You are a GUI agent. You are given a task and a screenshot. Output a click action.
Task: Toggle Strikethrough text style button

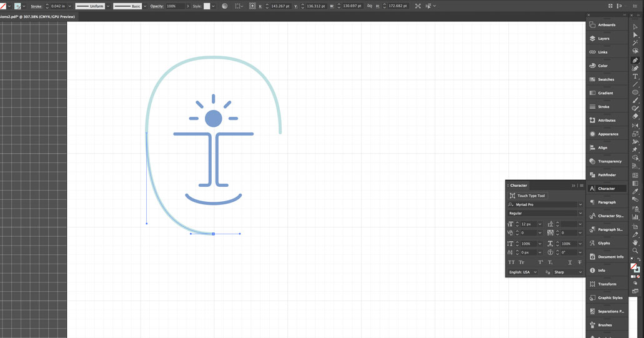pos(580,262)
